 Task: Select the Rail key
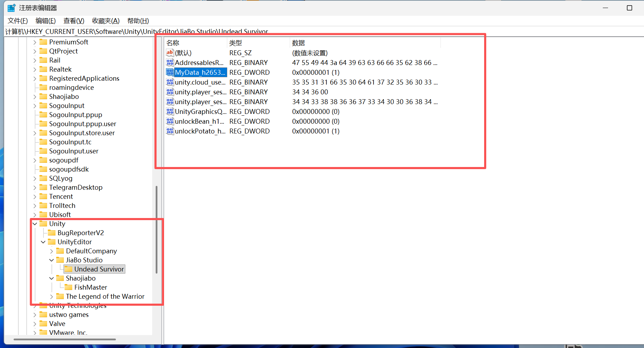click(55, 60)
